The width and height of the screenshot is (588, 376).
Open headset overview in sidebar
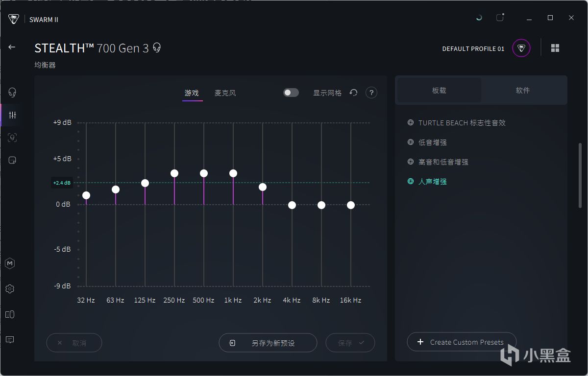12,92
